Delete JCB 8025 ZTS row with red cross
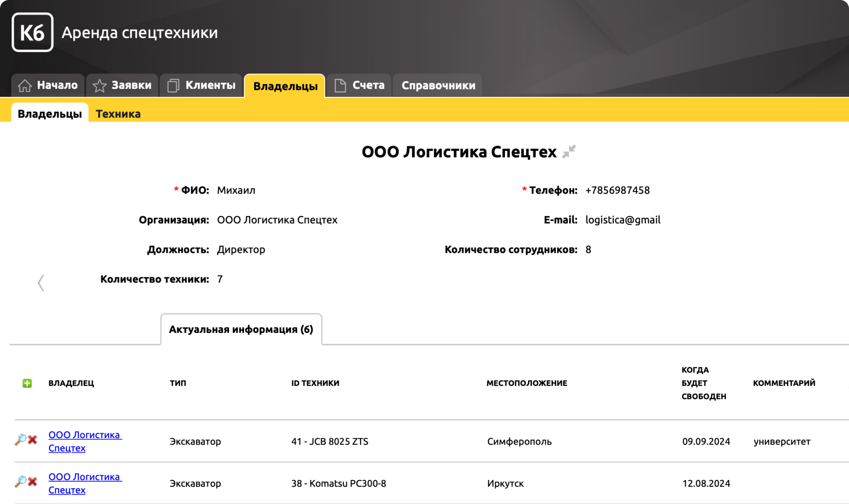The image size is (849, 504). click(33, 439)
